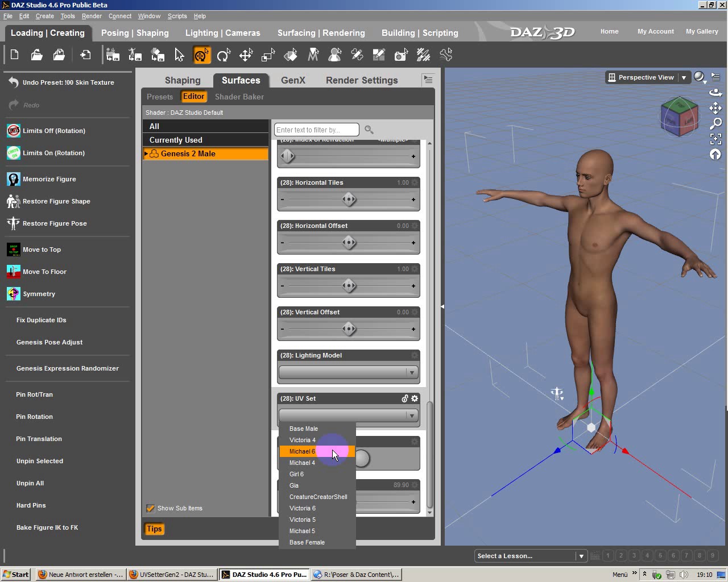Open the Presets sub-tab
The width and height of the screenshot is (728, 582).
tap(159, 97)
